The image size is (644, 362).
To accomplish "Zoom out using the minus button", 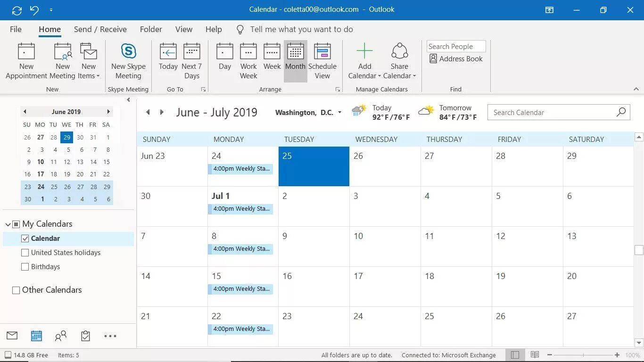I will (550, 355).
